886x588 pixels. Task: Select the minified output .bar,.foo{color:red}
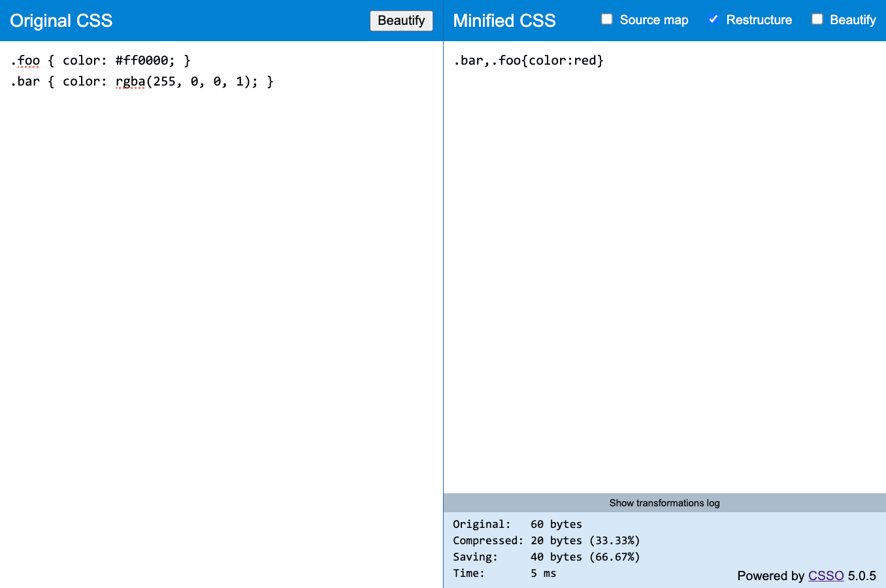point(527,60)
